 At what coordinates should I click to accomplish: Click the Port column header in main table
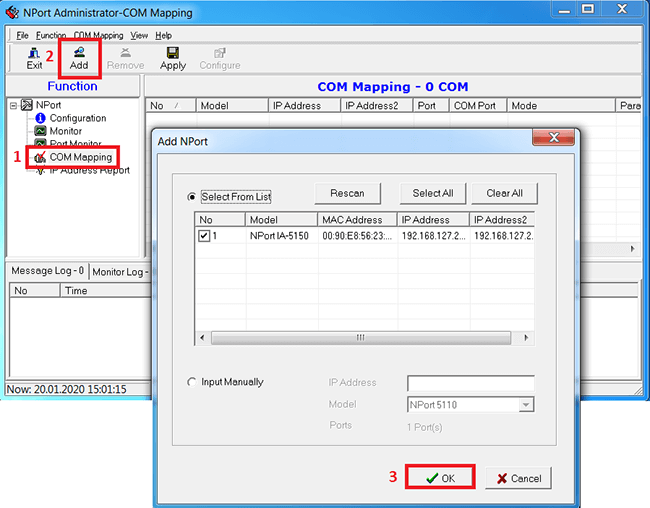pyautogui.click(x=431, y=106)
